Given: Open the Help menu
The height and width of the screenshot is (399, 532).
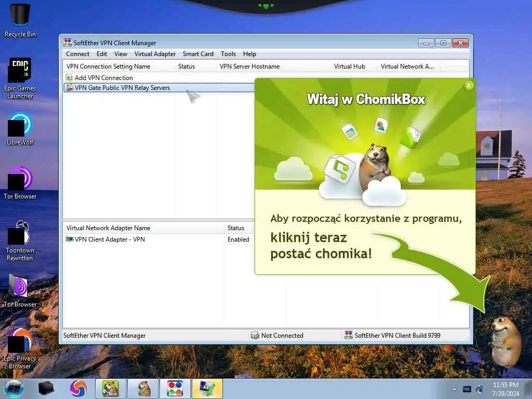Looking at the screenshot, I should [249, 54].
